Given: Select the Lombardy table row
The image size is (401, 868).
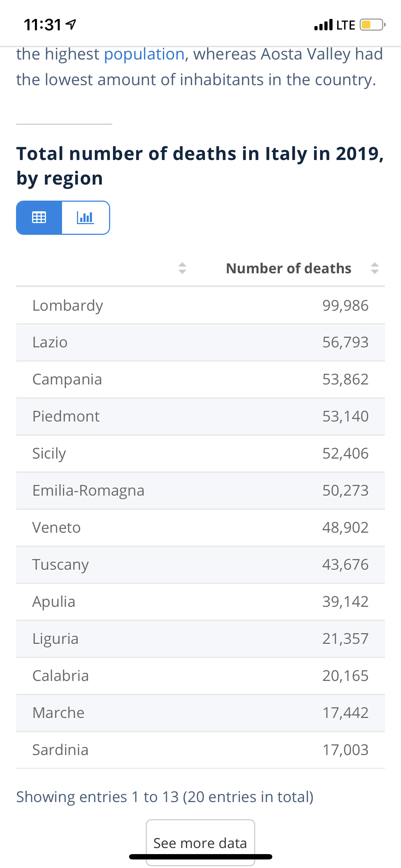Looking at the screenshot, I should click(200, 305).
